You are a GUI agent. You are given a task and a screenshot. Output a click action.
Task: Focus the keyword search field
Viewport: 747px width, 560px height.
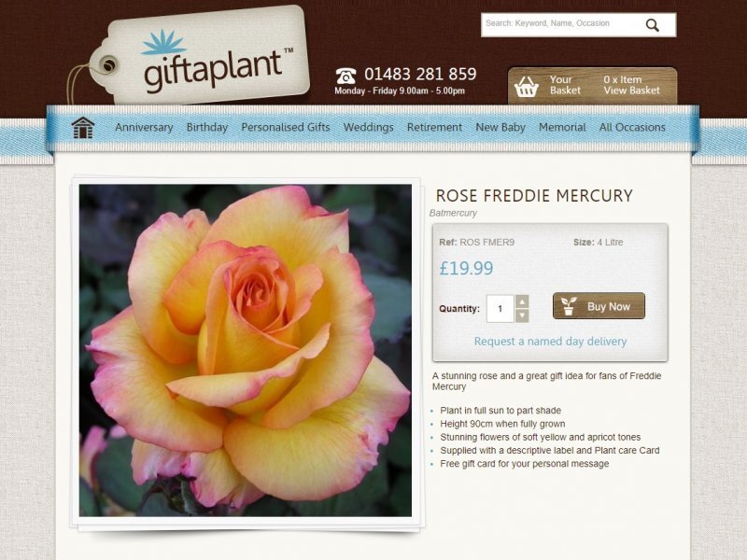click(562, 24)
